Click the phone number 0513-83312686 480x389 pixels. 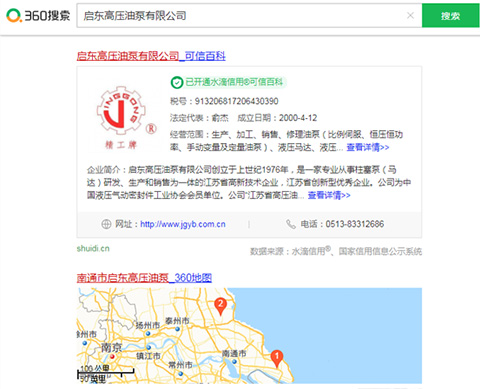[x=355, y=224]
